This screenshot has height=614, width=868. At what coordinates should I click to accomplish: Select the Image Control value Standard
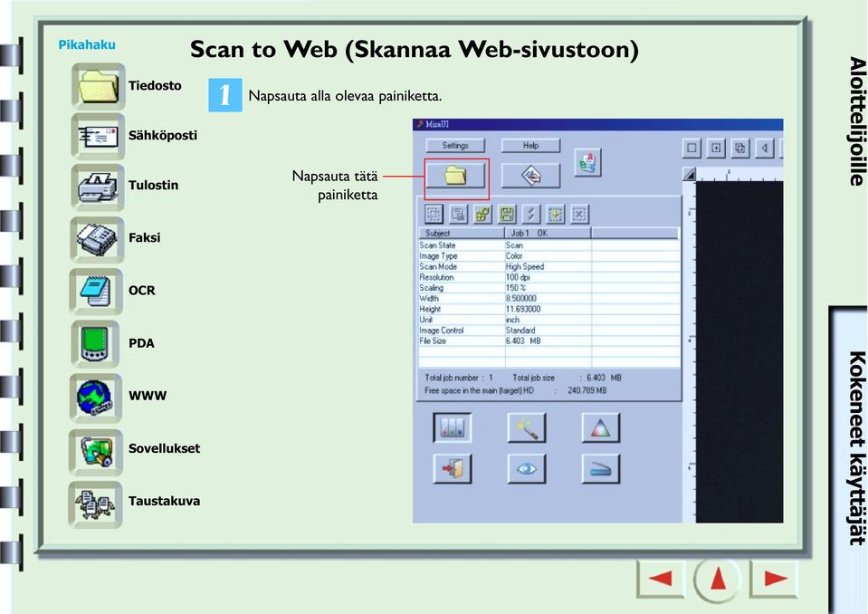coord(520,330)
